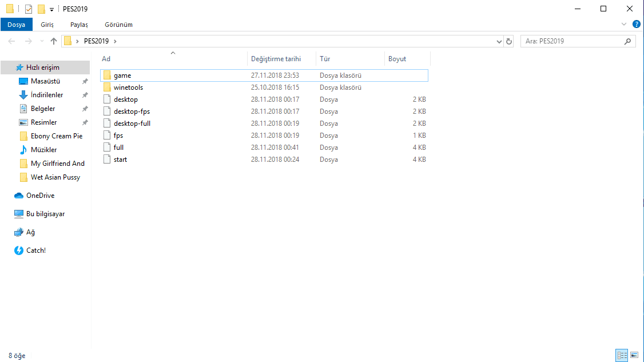Sort by the Tür column header
The width and height of the screenshot is (644, 362).
click(x=350, y=59)
